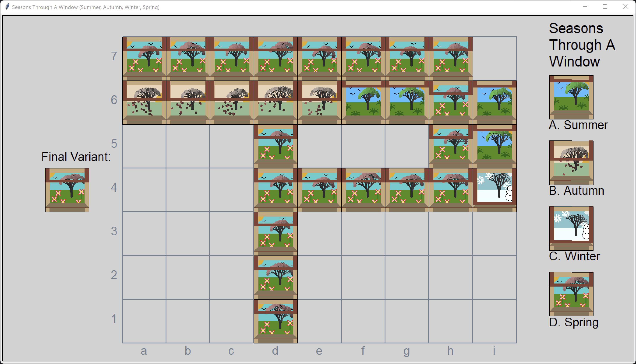The height and width of the screenshot is (364, 636).
Task: Click the spring tile at cell d3
Action: (x=275, y=234)
